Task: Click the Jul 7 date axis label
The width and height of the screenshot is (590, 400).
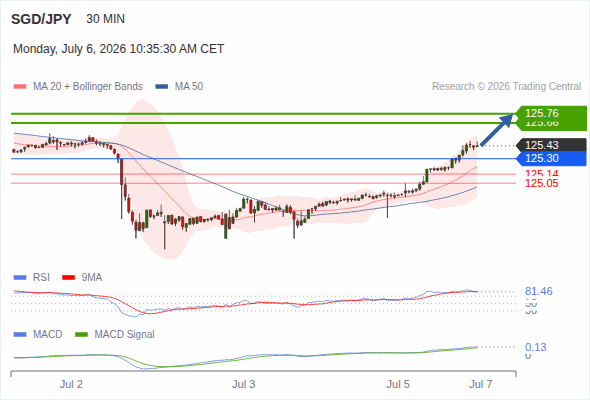Action: coord(481,384)
